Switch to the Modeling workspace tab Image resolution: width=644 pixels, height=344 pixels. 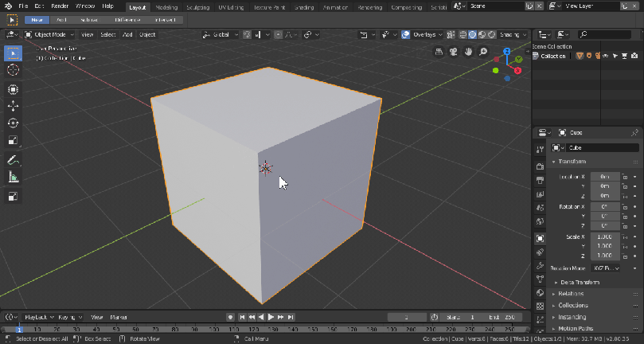(x=166, y=6)
